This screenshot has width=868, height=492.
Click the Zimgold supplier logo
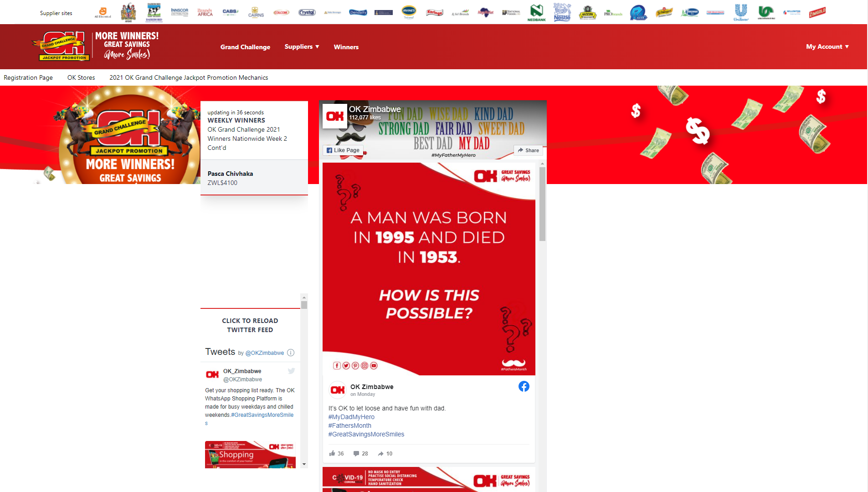click(x=817, y=12)
